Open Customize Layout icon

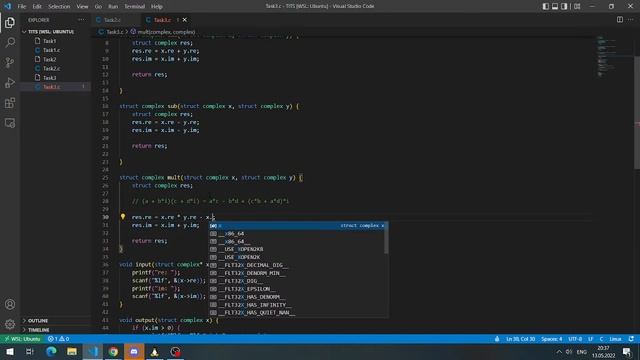click(x=577, y=6)
